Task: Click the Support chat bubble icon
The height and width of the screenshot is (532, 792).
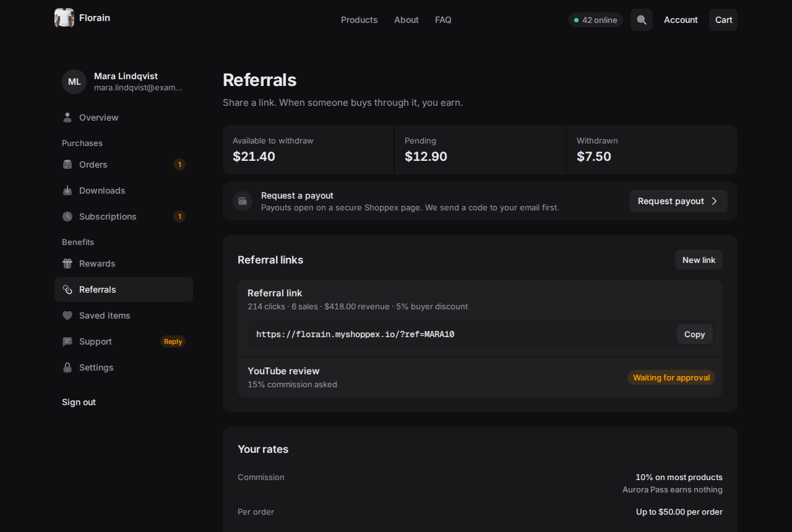Action: tap(67, 341)
